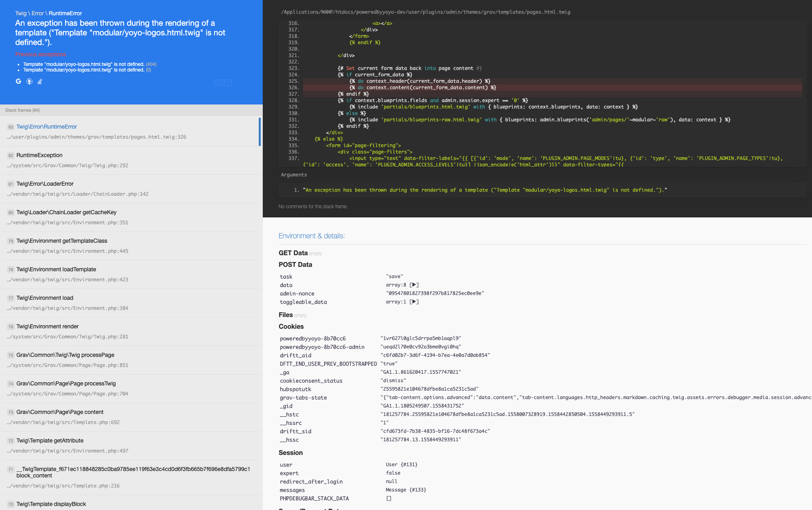Click the frame path ChainLoader.php:142
The width and height of the screenshot is (812, 510).
[78, 194]
